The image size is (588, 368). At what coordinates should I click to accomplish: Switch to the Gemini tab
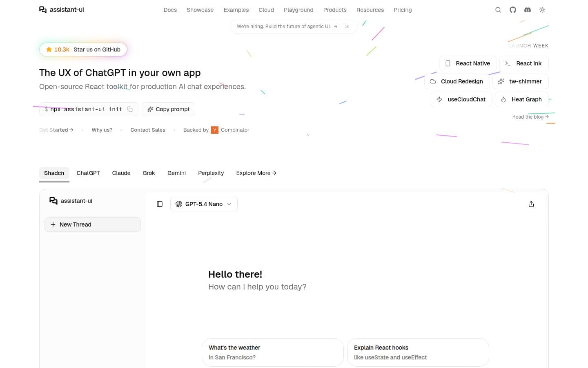click(176, 173)
